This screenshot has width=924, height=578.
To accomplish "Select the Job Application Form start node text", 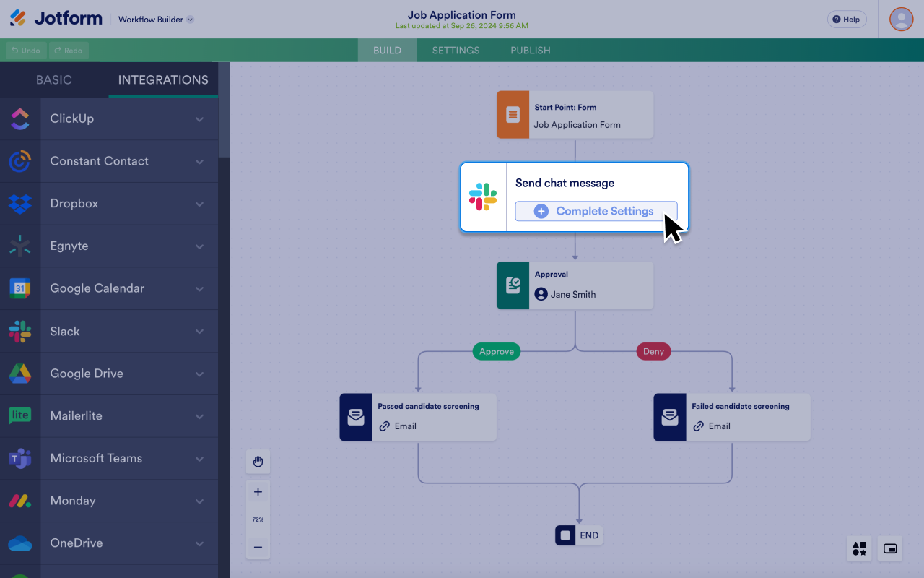I will pos(577,125).
